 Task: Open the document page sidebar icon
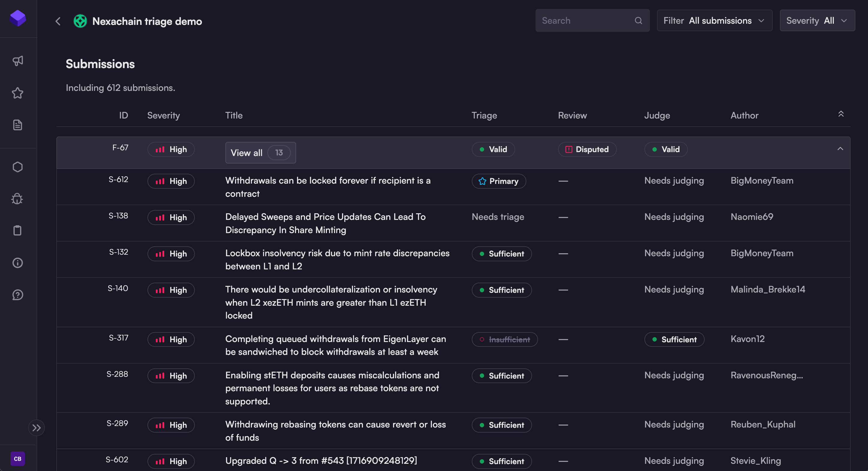(17, 125)
